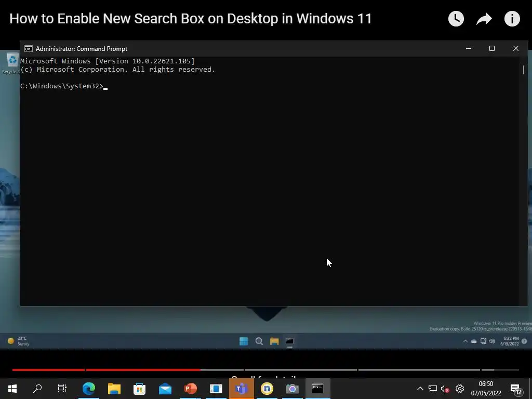Open the Windows 10 Start button
532x399 pixels.
coord(12,389)
